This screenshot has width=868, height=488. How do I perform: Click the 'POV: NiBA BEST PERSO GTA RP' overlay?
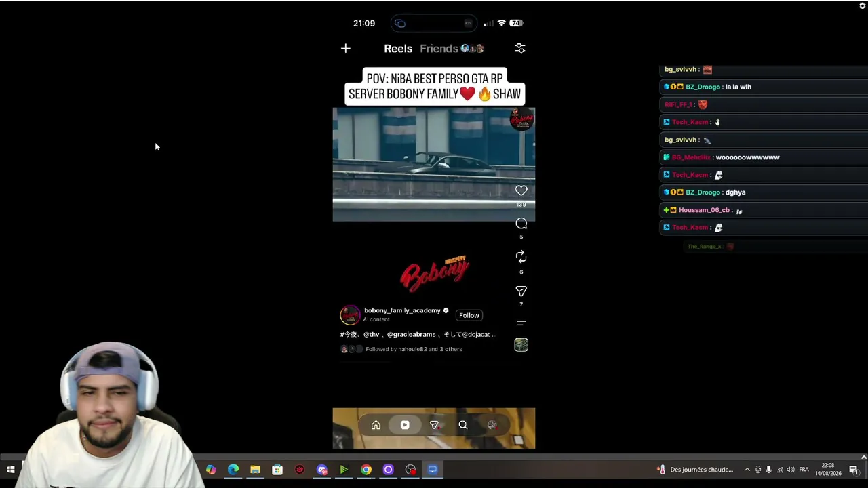pos(434,86)
